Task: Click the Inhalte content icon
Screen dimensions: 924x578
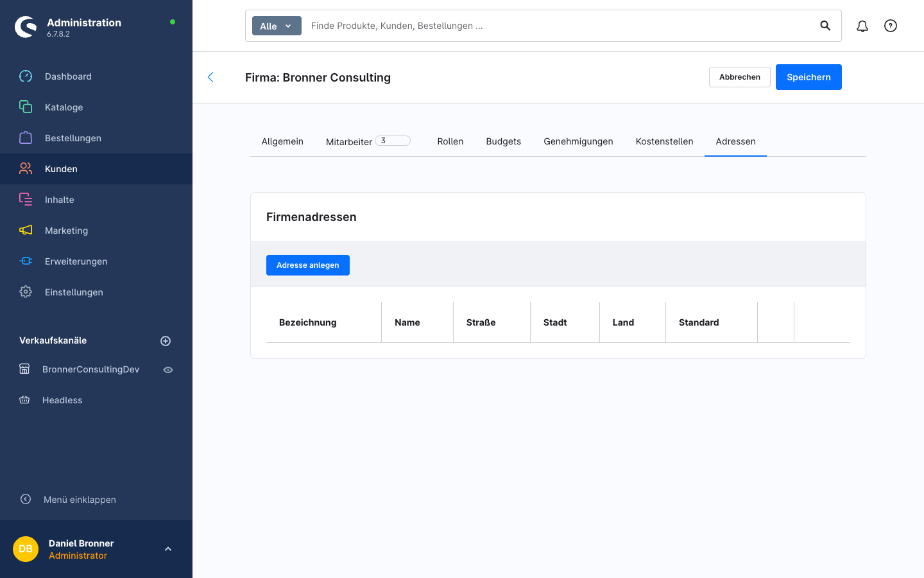Action: tap(26, 200)
